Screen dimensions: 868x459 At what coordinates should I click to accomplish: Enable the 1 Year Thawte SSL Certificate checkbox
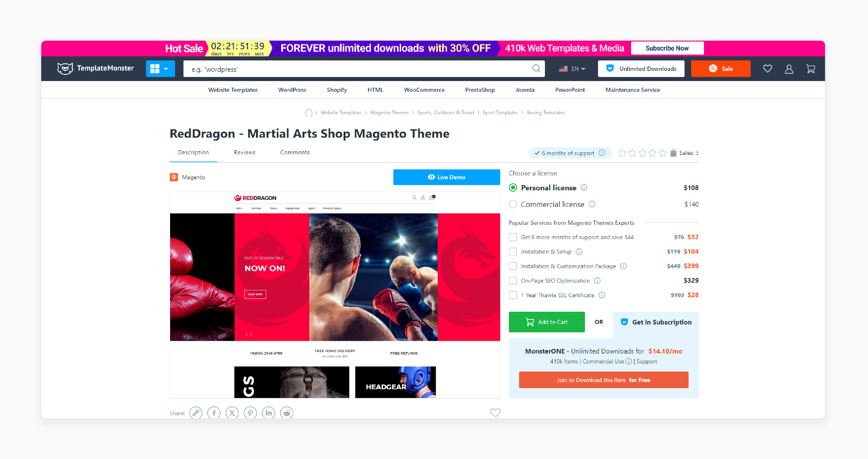[512, 294]
